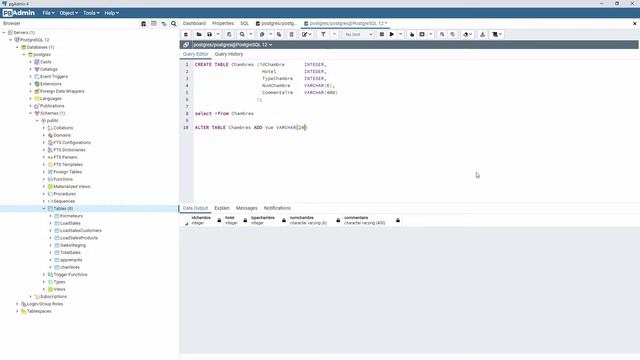
Task: Select the Formateurs table in tree
Action: (71, 216)
